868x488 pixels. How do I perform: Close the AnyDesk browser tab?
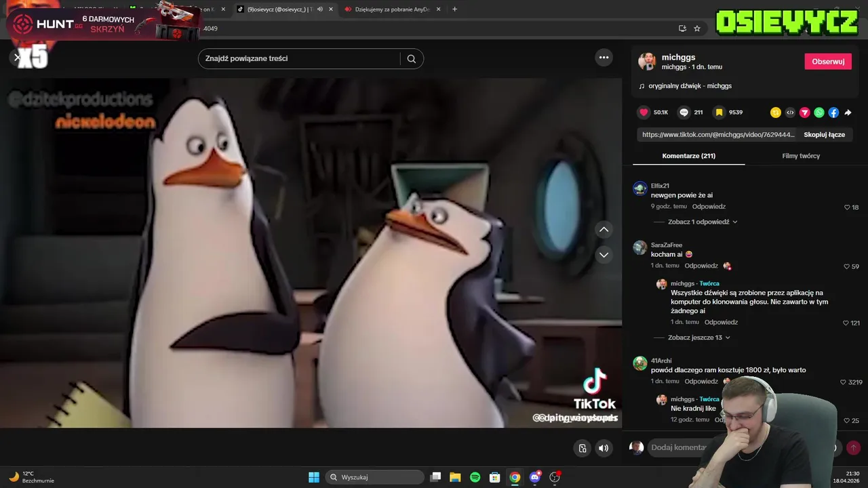coord(438,9)
